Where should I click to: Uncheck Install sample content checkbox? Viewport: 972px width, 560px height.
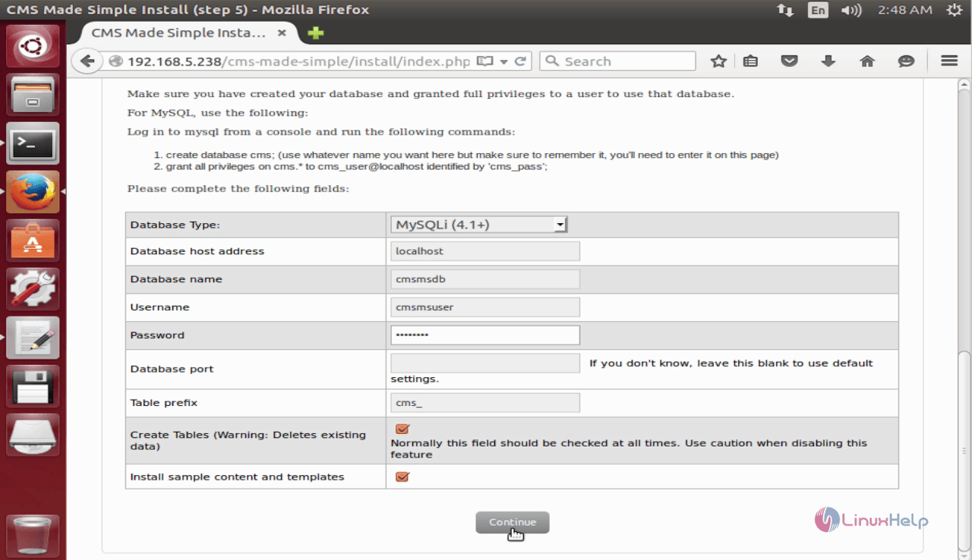[x=402, y=477]
